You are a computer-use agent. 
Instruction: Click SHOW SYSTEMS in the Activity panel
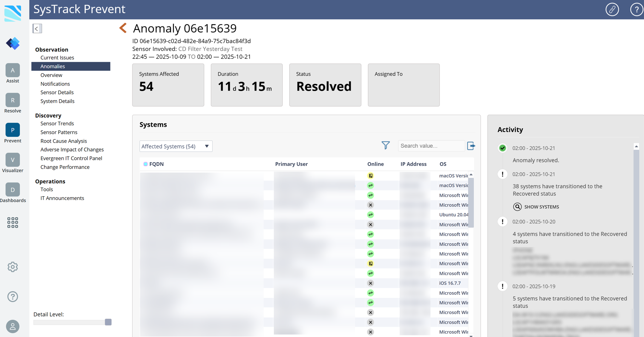(x=537, y=207)
